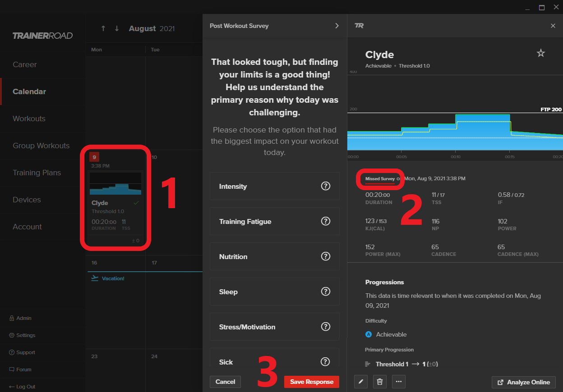Viewport: 563px width, 392px height.
Task: Edit the workout with the pencil icon
Action: 361,382
